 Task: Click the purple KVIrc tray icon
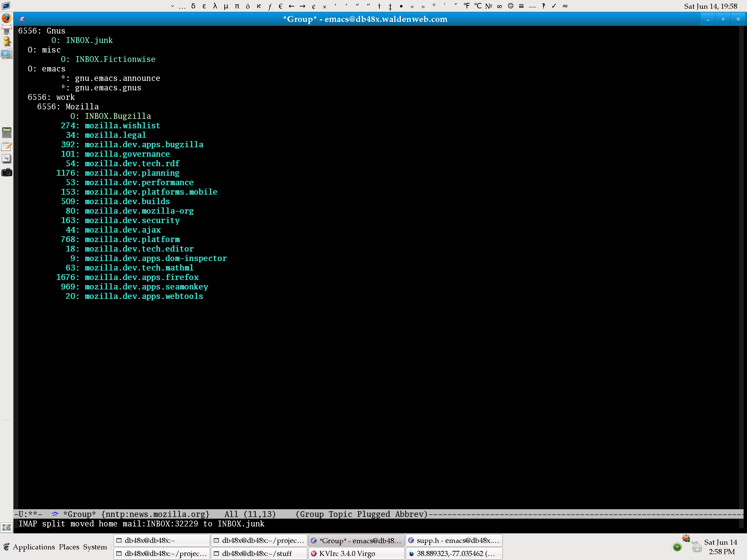(686, 538)
